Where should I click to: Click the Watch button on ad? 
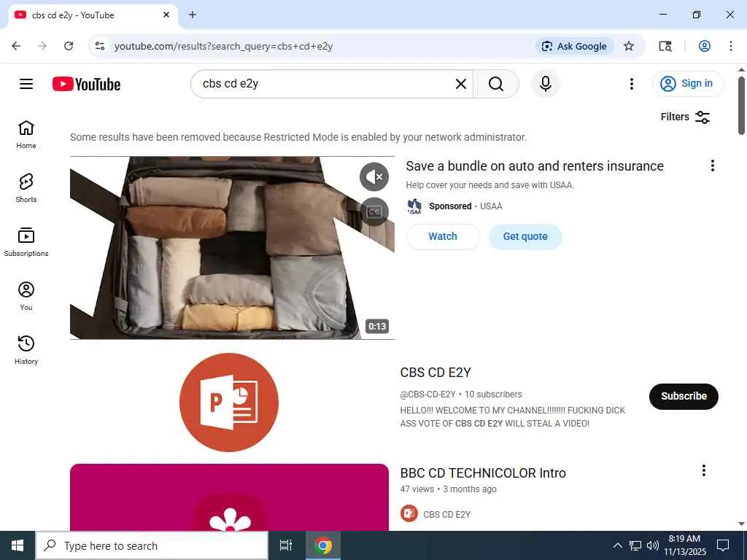pyautogui.click(x=443, y=237)
